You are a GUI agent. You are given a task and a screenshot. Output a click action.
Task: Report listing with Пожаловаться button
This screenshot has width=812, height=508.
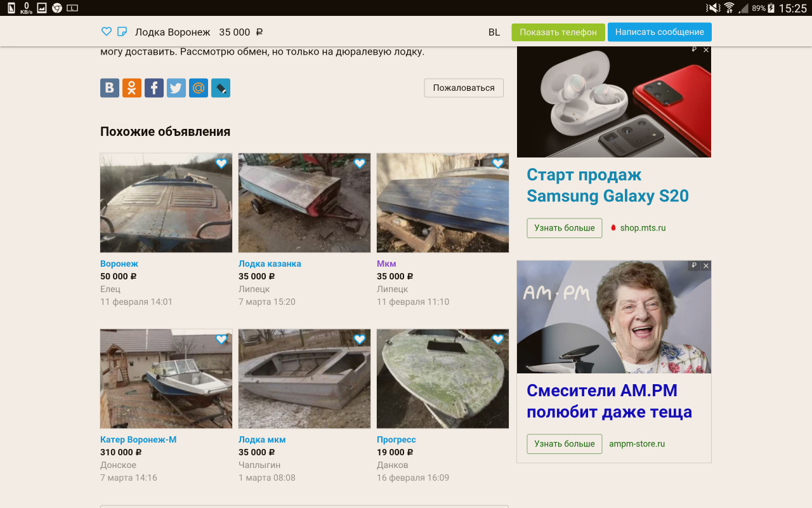(x=464, y=88)
